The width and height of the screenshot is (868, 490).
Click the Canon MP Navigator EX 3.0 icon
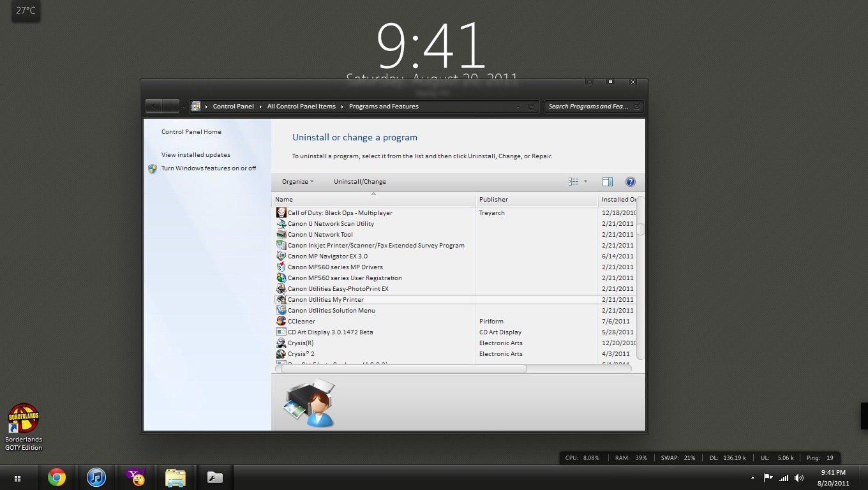pyautogui.click(x=281, y=256)
